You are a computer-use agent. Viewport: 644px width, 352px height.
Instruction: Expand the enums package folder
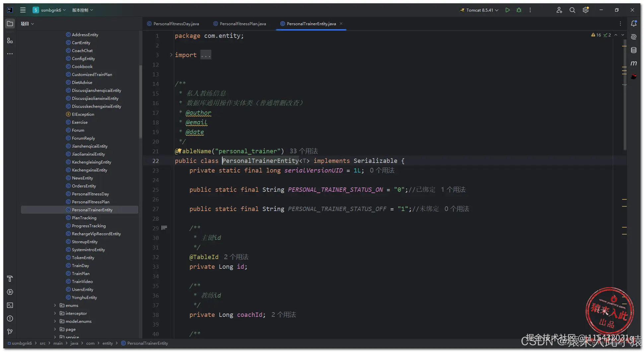coord(55,305)
